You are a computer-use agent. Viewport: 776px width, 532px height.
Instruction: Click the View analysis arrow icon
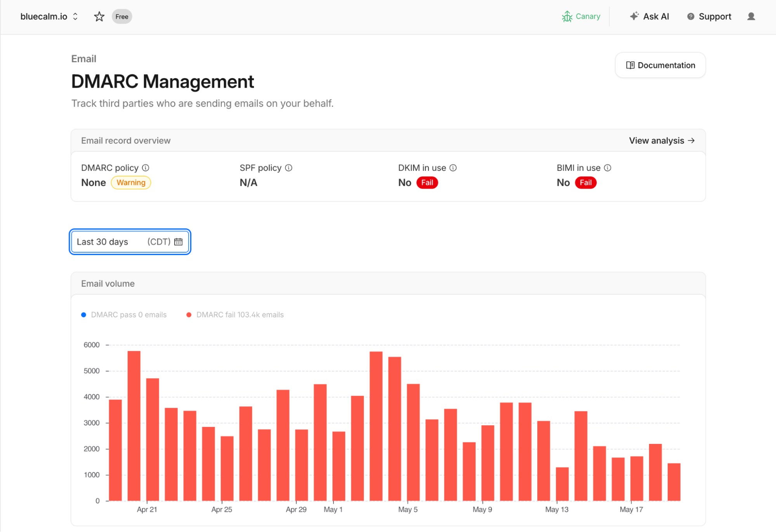(x=691, y=140)
